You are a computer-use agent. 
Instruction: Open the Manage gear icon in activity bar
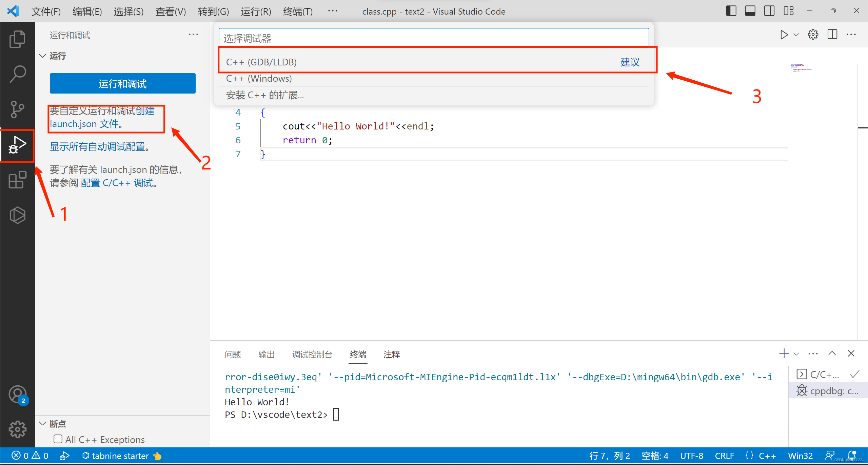[x=17, y=429]
